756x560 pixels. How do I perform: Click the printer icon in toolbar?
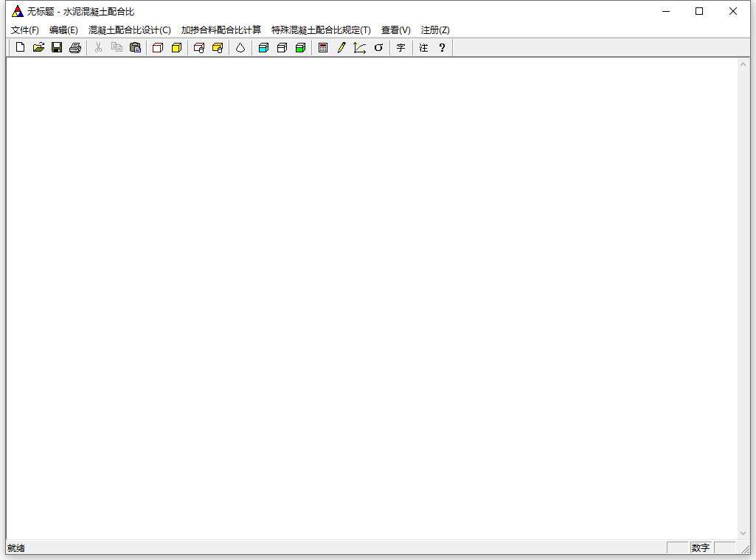[x=74, y=47]
